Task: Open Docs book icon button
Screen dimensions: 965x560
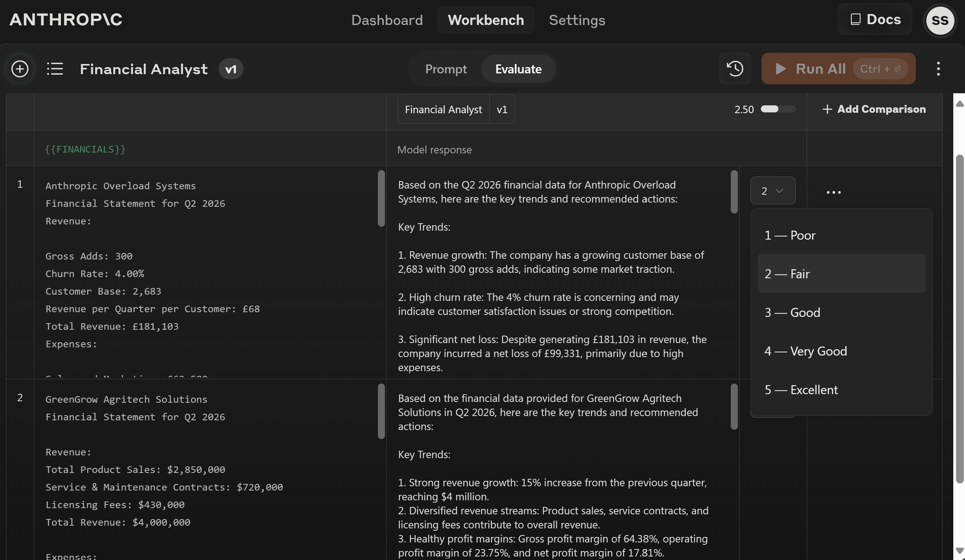Action: [875, 20]
